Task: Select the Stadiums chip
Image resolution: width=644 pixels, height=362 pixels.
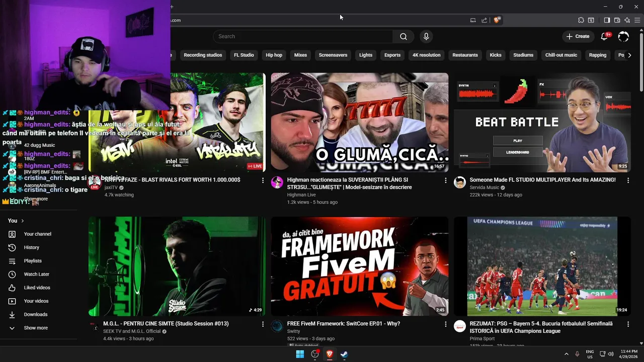Action: click(x=523, y=55)
